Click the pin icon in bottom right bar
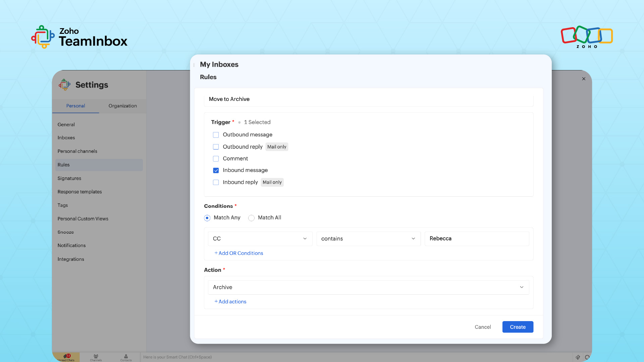This screenshot has height=362, width=644. coord(578,357)
